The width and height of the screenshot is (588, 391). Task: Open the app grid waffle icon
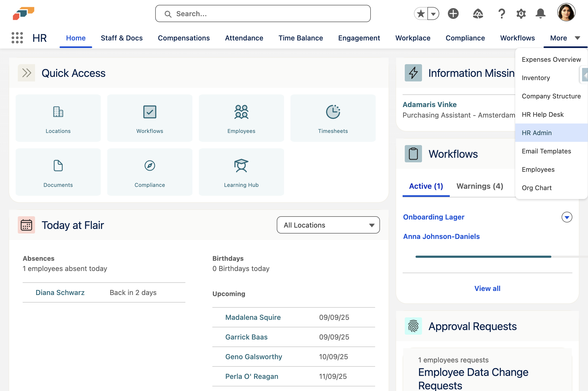click(16, 38)
